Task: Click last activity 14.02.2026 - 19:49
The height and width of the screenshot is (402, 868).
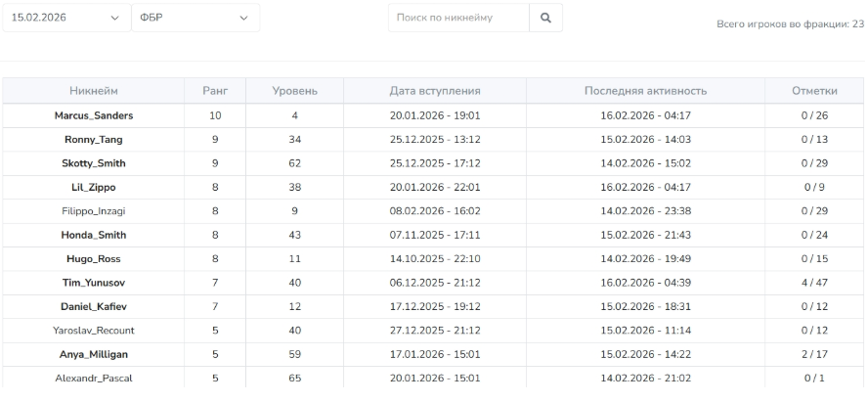Action: pos(645,258)
